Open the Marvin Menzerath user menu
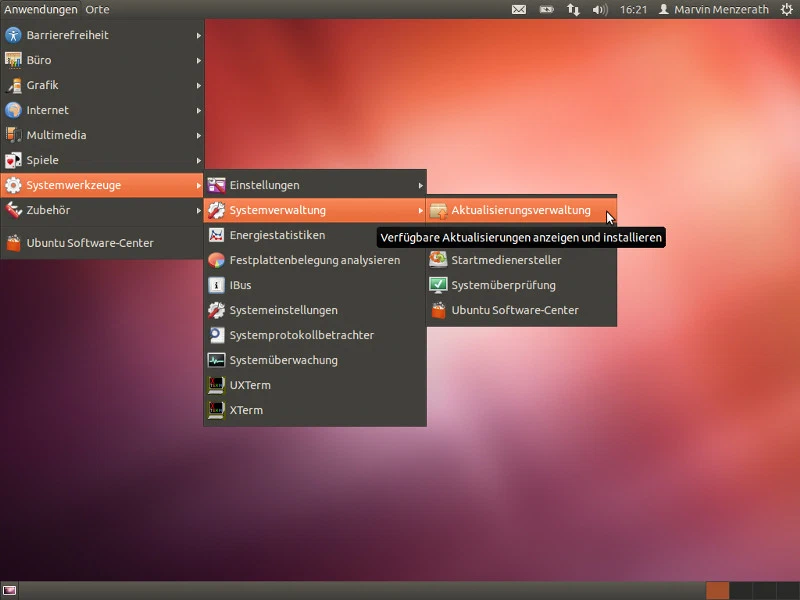 pyautogui.click(x=714, y=9)
